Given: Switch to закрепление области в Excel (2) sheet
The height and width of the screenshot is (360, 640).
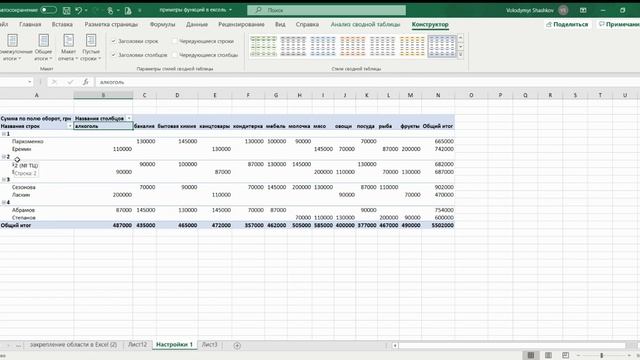Looking at the screenshot, I should [73, 345].
